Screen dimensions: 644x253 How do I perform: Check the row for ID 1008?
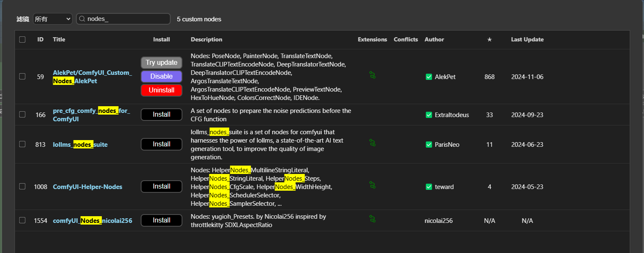pyautogui.click(x=23, y=187)
